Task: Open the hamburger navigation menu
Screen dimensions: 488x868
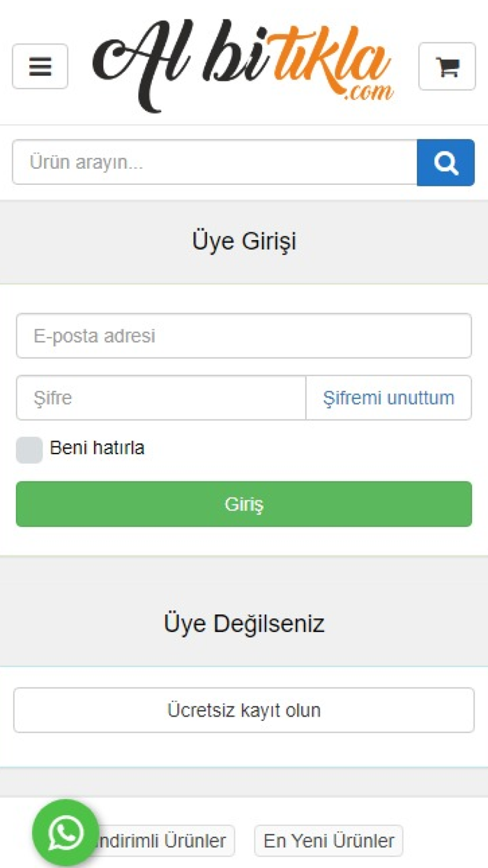Action: click(x=40, y=67)
